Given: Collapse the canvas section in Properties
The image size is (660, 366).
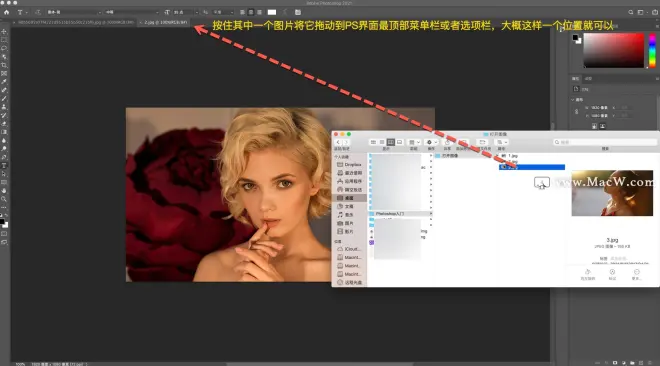Looking at the screenshot, I should (573, 100).
